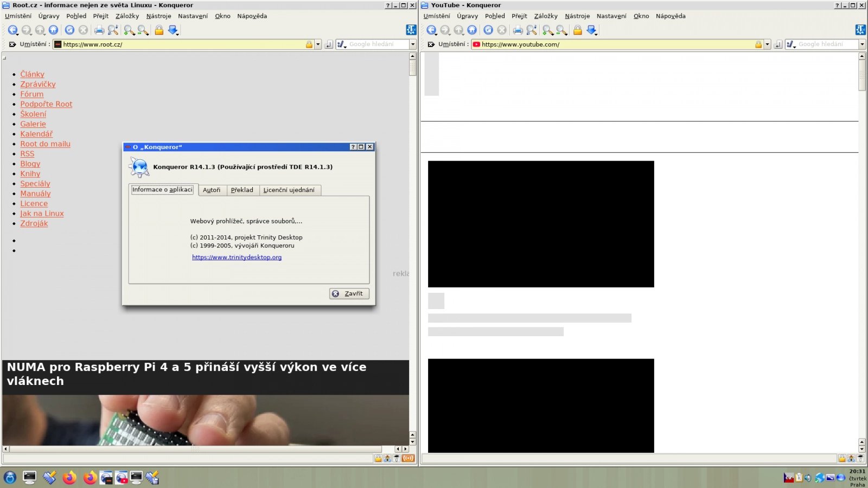The height and width of the screenshot is (488, 868).
Task: Click Home icon in Root.cz window toolbar
Action: pyautogui.click(x=53, y=30)
